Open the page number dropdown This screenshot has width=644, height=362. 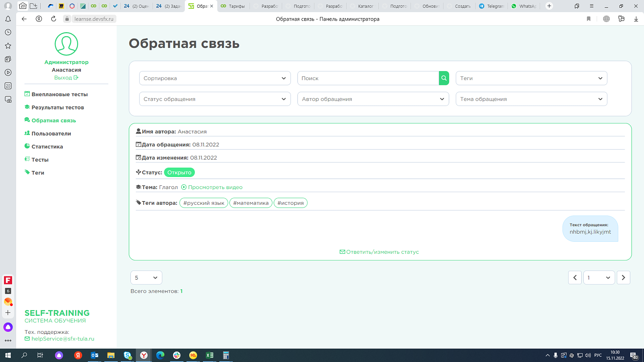pos(599,278)
